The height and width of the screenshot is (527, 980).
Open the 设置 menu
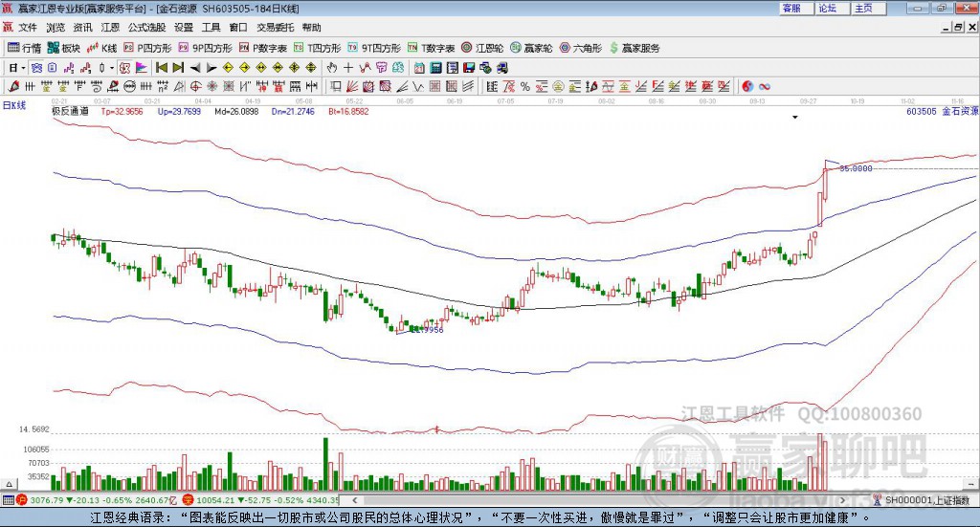tap(184, 28)
